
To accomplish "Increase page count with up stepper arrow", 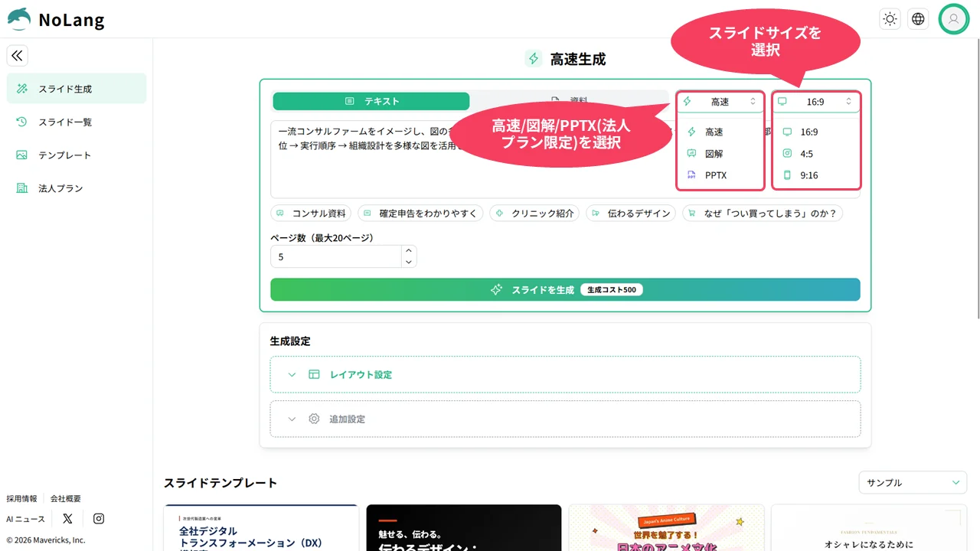I will point(409,251).
